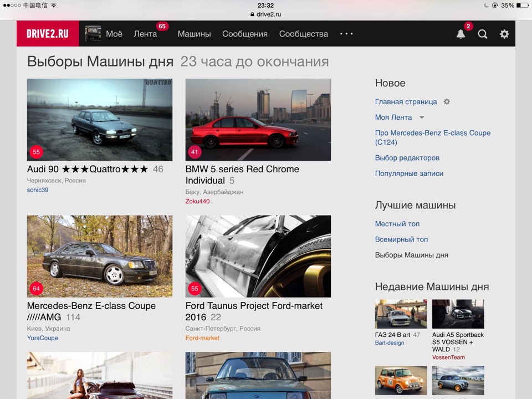Viewport: 532px width, 399px height.
Task: Click the vote badge 55 on Audi 90
Action: [x=37, y=152]
